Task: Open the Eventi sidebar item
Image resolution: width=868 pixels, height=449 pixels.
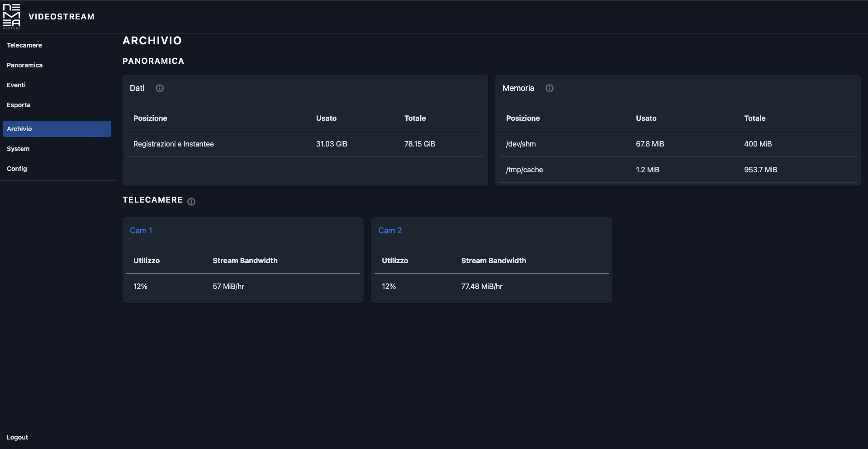Action: click(16, 85)
